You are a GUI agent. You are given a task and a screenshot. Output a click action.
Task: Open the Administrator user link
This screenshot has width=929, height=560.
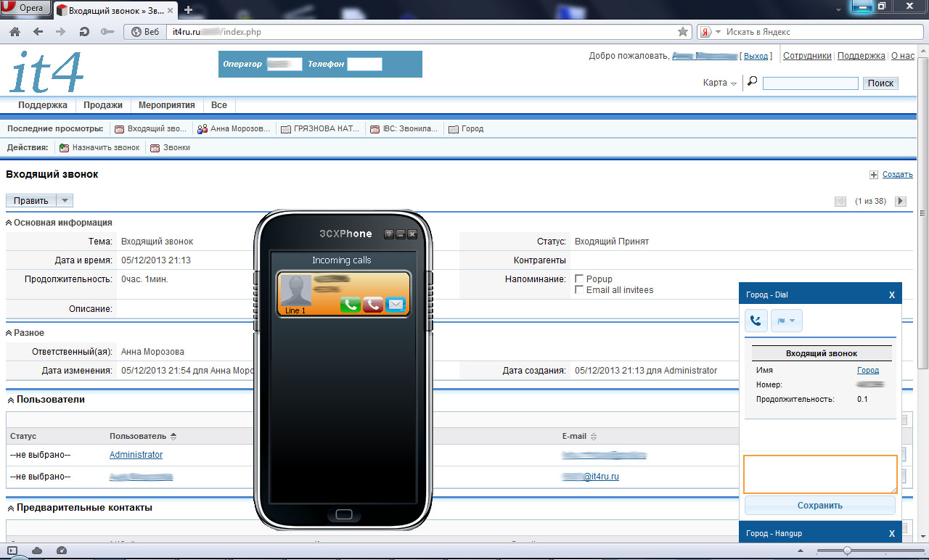136,455
